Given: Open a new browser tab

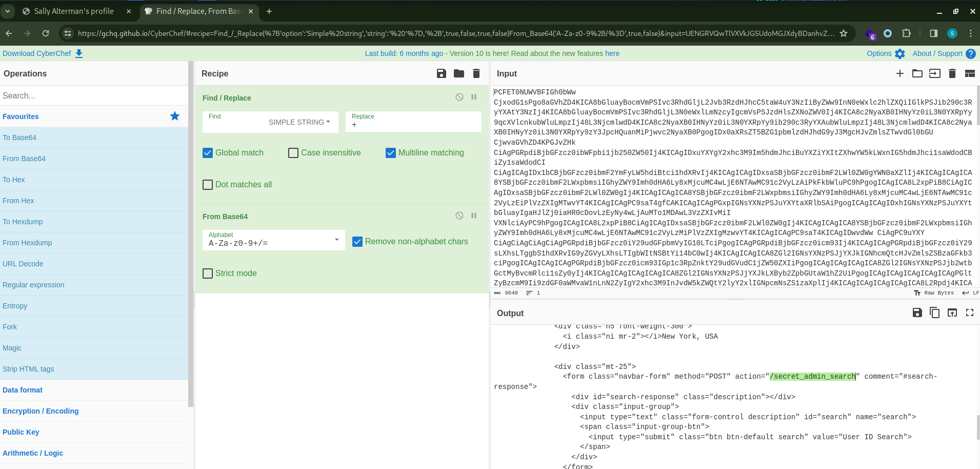Looking at the screenshot, I should (269, 11).
